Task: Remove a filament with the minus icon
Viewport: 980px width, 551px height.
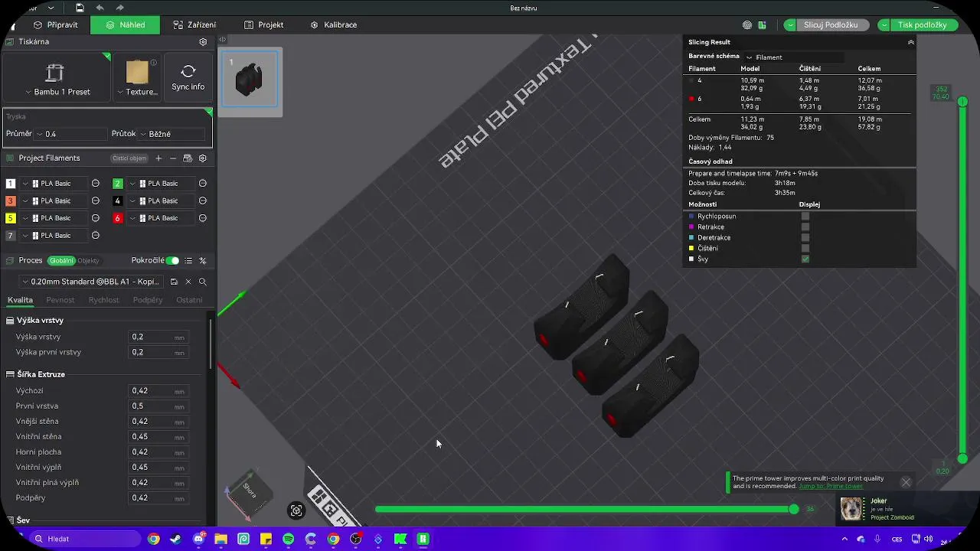Action: pos(173,158)
